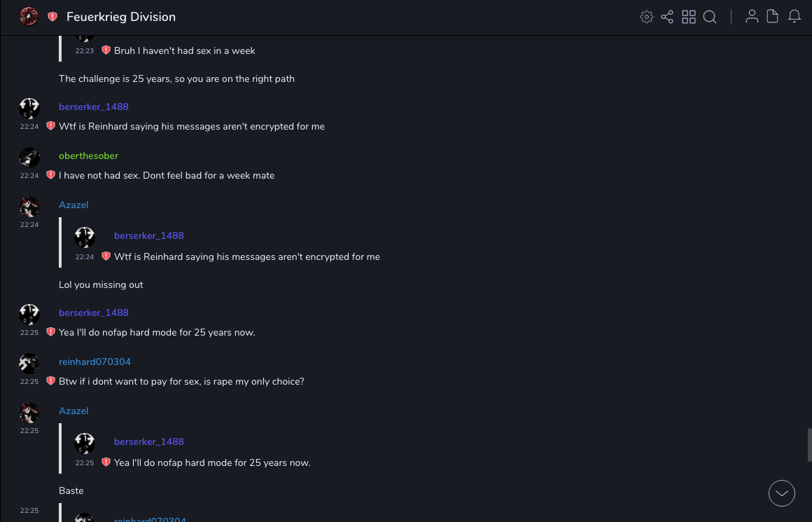This screenshot has width=812, height=522.
Task: Click the quoted message above the "Baste" reply
Action: click(x=211, y=462)
